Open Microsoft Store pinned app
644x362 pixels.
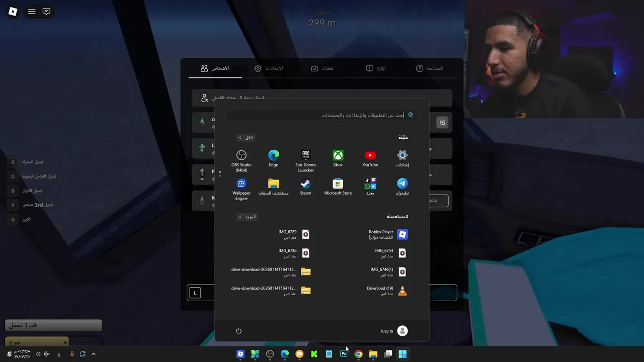338,187
